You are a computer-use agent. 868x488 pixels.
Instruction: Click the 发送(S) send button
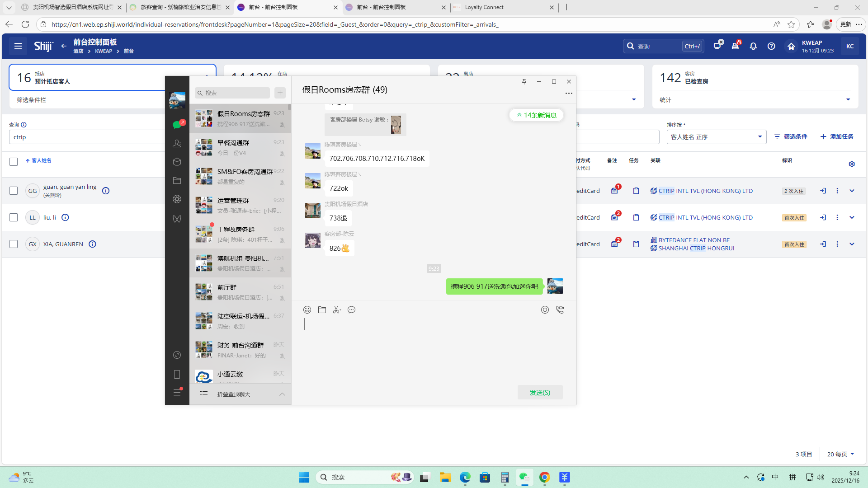click(x=540, y=392)
